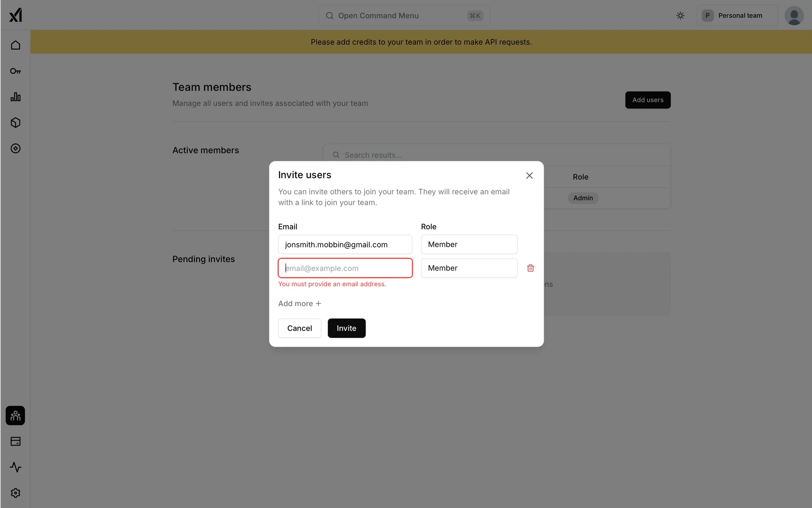Click the xAI logo icon

(16, 15)
